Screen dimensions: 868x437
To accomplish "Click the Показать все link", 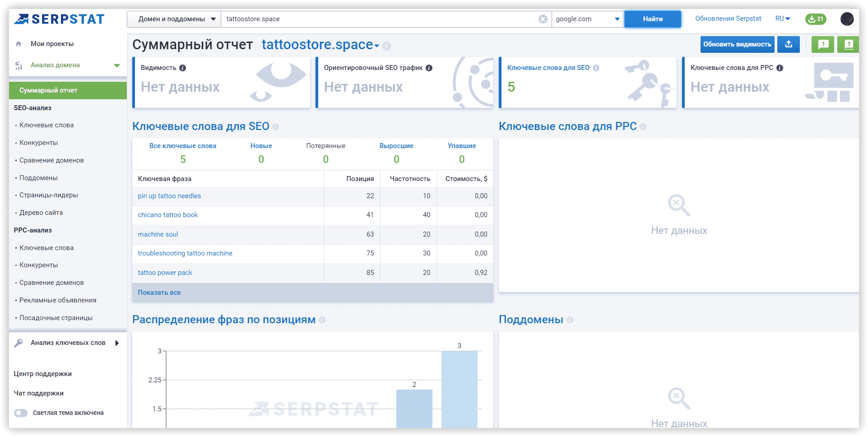I will 159,293.
